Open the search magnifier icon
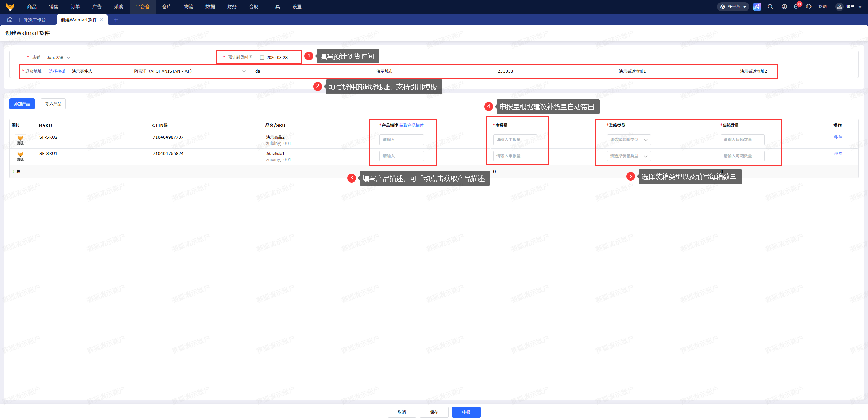 coord(770,7)
